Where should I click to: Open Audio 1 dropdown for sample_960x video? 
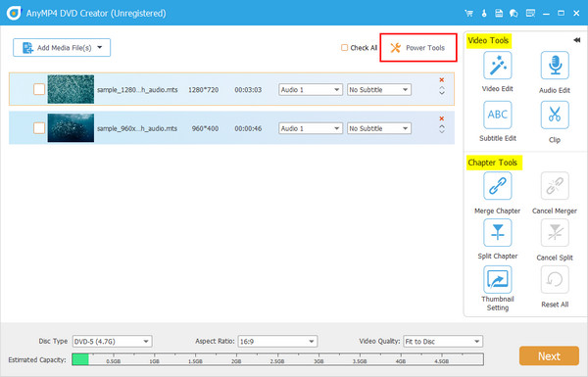pyautogui.click(x=310, y=128)
